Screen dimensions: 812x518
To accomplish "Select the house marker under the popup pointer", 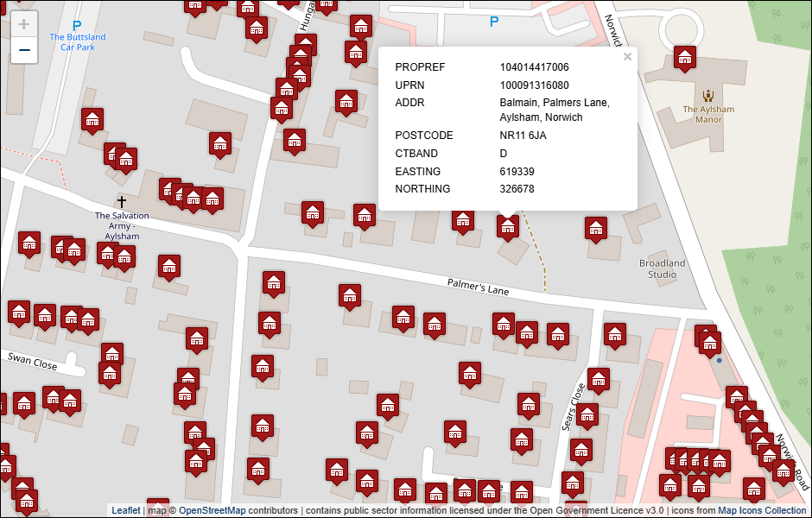I will point(508,226).
